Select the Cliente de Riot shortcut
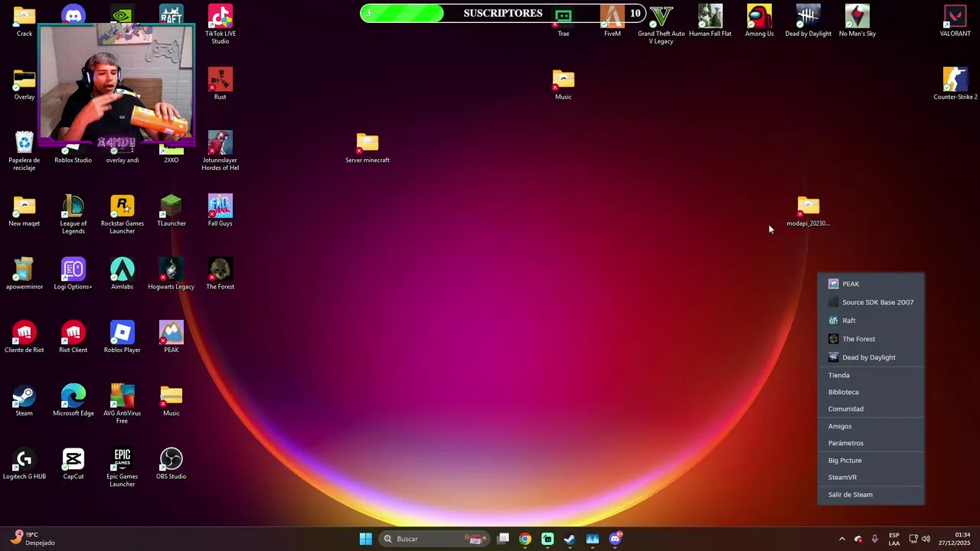 (24, 337)
